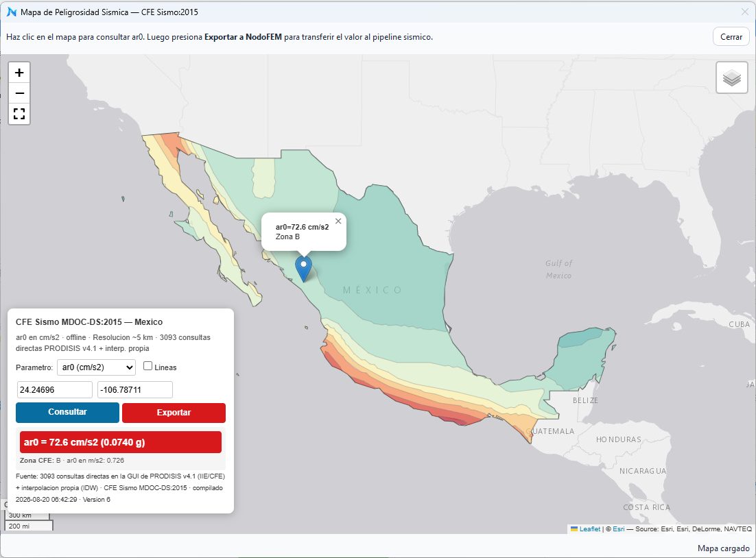This screenshot has height=558, width=756.
Task: Click the NICARAGUA map label
Action: tap(643, 471)
